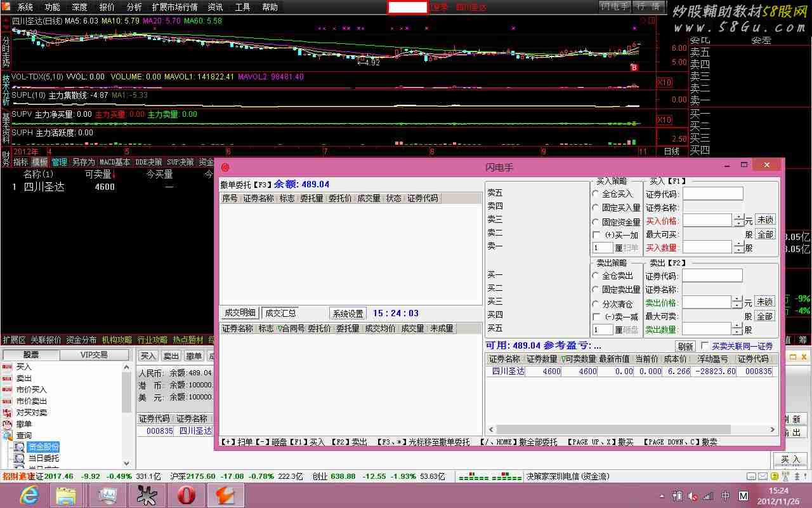Click holdings table scroll-left arrow
The height and width of the screenshot is (508, 812).
[491, 430]
